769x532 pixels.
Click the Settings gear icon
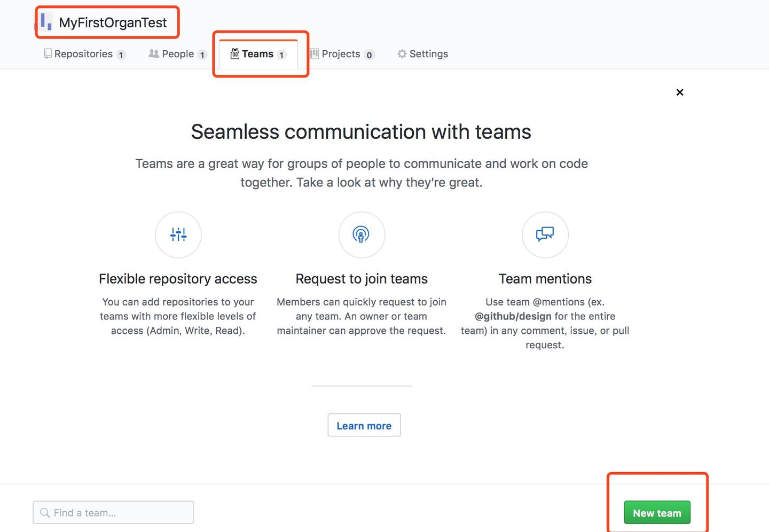click(x=402, y=54)
